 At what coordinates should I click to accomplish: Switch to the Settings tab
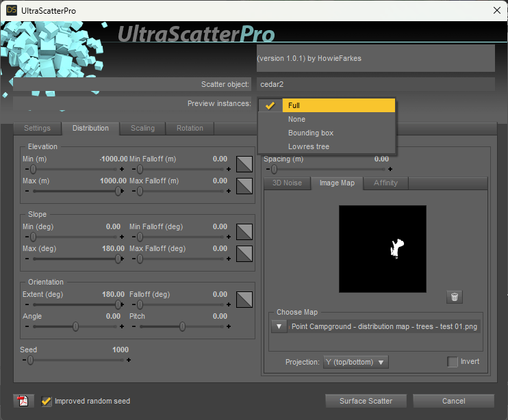coord(37,128)
